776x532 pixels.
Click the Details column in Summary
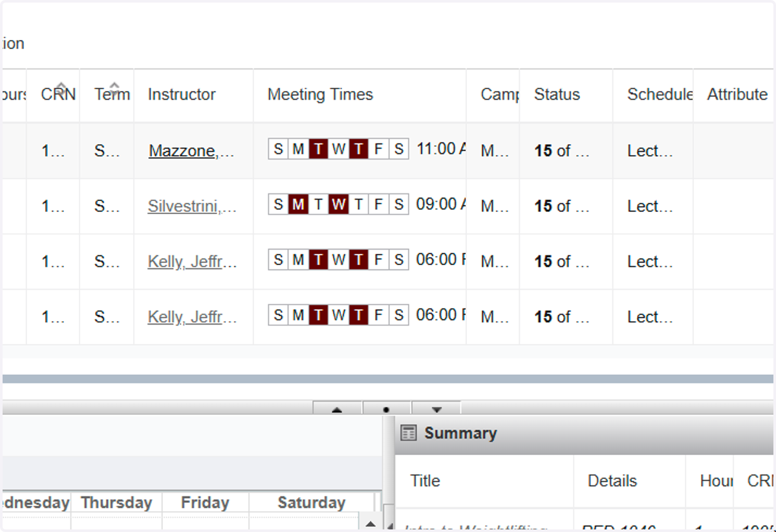pos(612,481)
